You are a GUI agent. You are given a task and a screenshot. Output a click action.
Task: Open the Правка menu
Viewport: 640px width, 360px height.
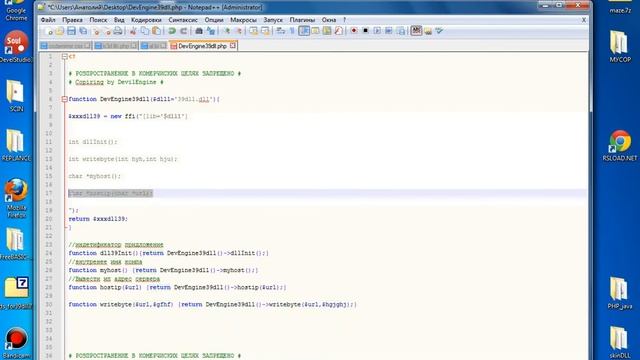72,20
